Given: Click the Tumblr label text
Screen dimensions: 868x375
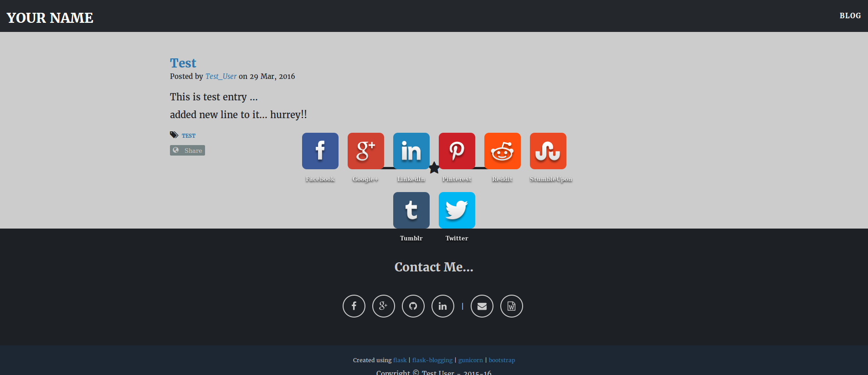Looking at the screenshot, I should pos(411,238).
